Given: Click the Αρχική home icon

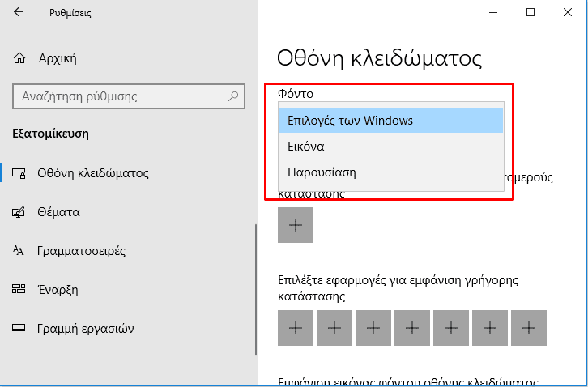Looking at the screenshot, I should (19, 58).
